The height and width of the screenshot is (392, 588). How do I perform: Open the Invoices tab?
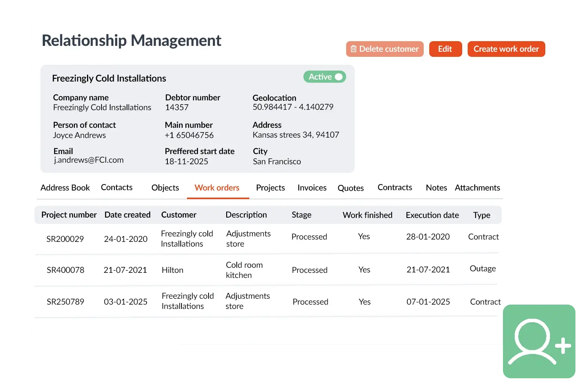click(312, 188)
